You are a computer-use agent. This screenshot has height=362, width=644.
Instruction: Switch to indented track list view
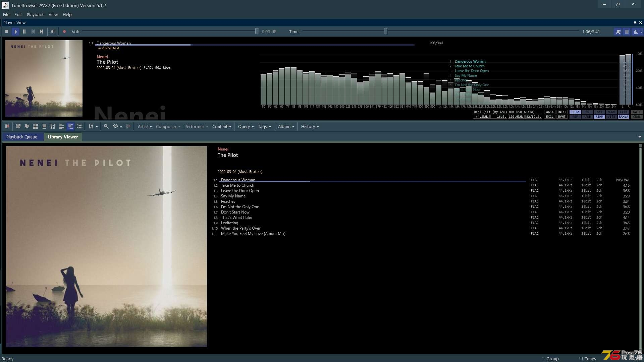click(79, 126)
